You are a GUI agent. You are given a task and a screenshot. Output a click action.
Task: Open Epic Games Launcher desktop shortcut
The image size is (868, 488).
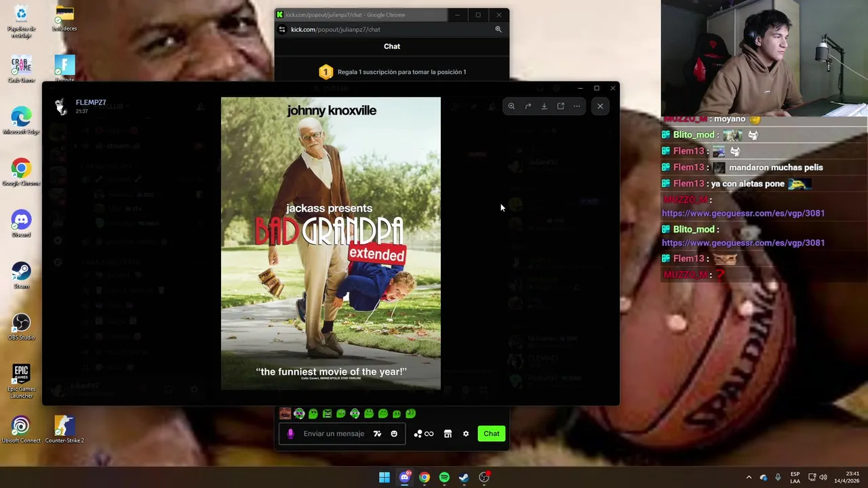tap(21, 382)
